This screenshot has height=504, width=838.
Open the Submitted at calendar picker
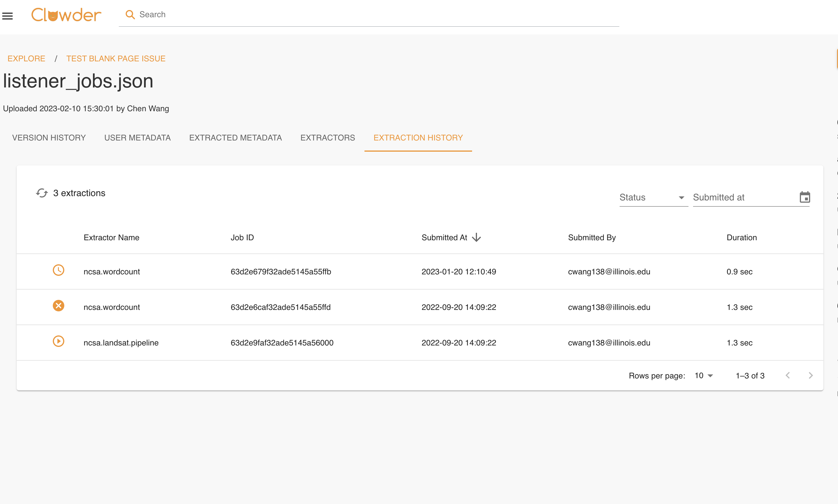coord(805,197)
